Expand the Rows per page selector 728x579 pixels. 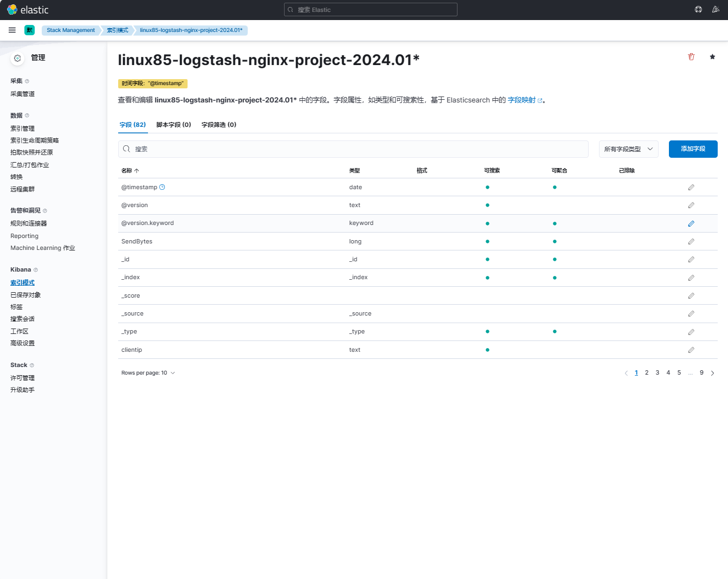click(x=148, y=373)
